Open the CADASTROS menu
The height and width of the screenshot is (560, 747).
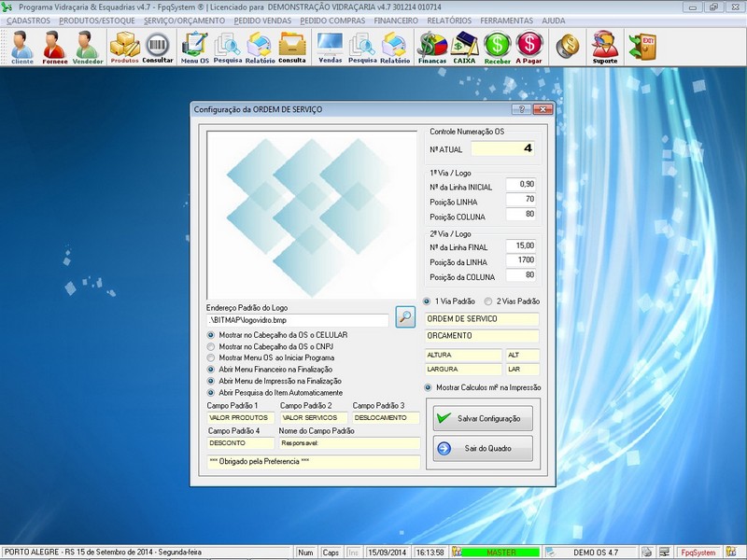coord(28,20)
